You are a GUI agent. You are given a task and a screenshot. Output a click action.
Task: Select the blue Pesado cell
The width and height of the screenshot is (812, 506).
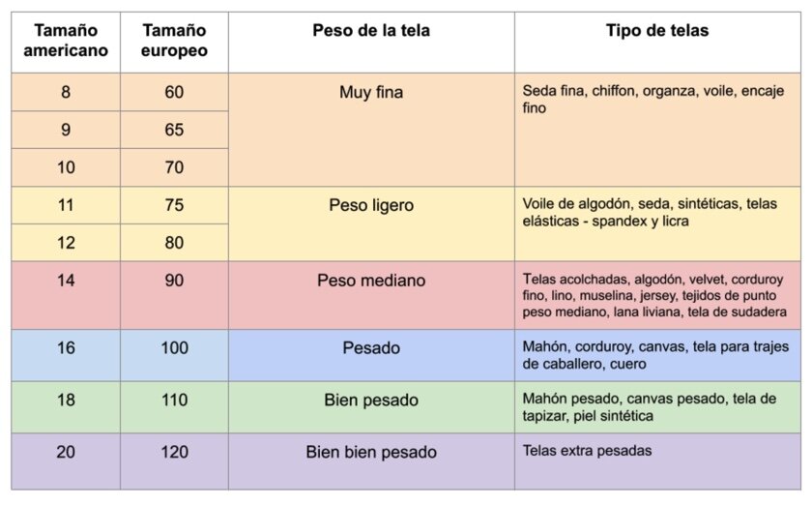point(371,355)
